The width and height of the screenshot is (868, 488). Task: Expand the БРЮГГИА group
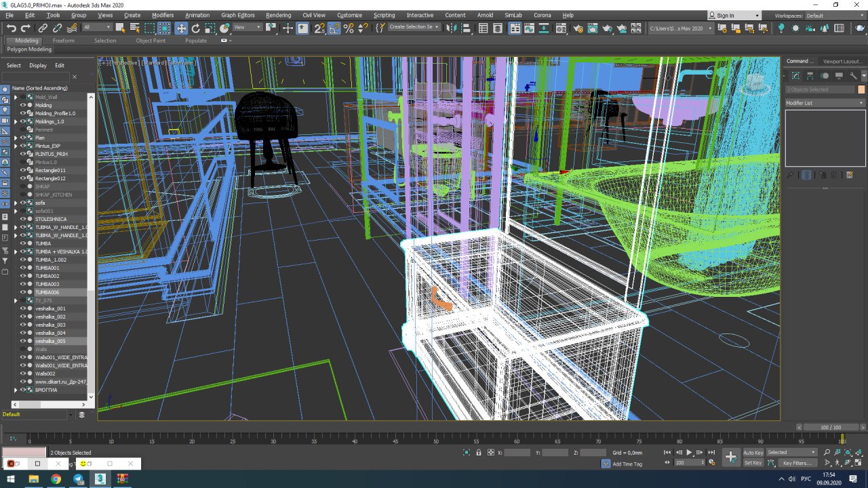pyautogui.click(x=16, y=390)
